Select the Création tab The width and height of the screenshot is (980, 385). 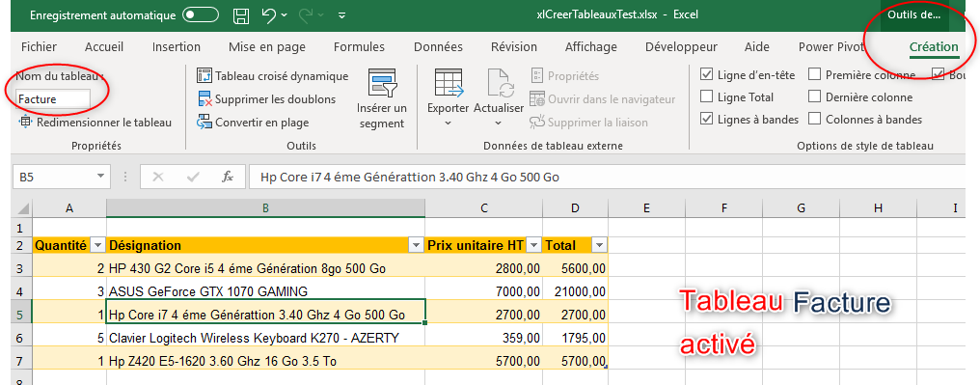coord(934,47)
